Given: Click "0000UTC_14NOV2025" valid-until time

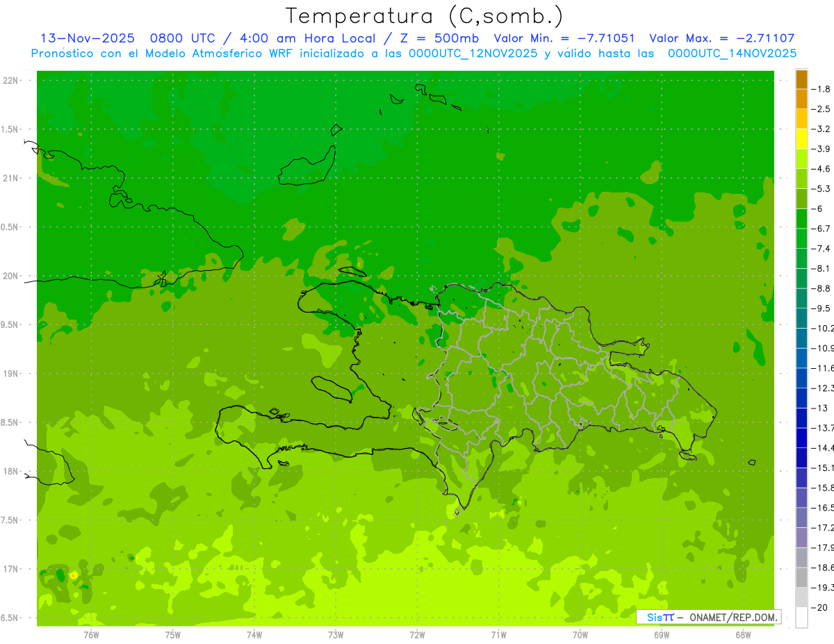Looking at the screenshot, I should tap(732, 53).
